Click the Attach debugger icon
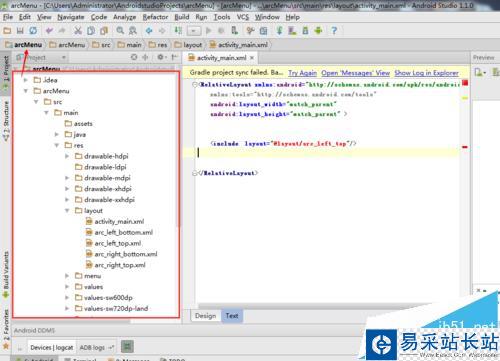Screen dimensions: 500x361 (235, 31)
